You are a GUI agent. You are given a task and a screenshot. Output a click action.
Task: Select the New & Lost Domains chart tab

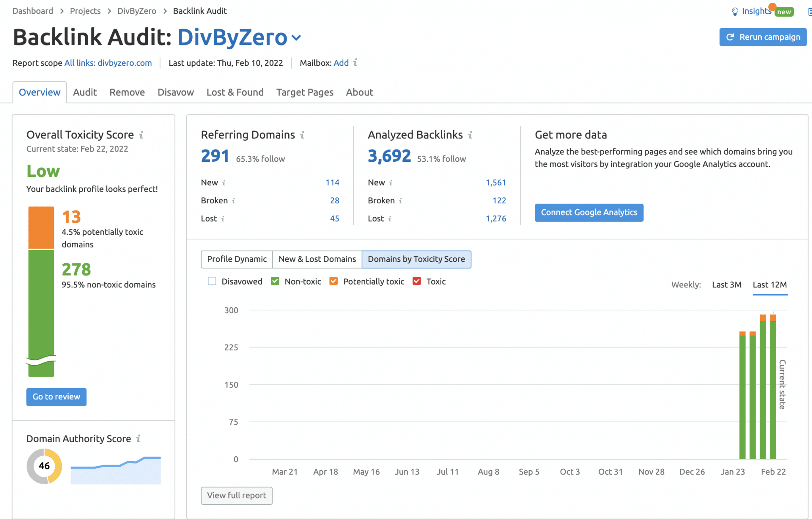(317, 259)
